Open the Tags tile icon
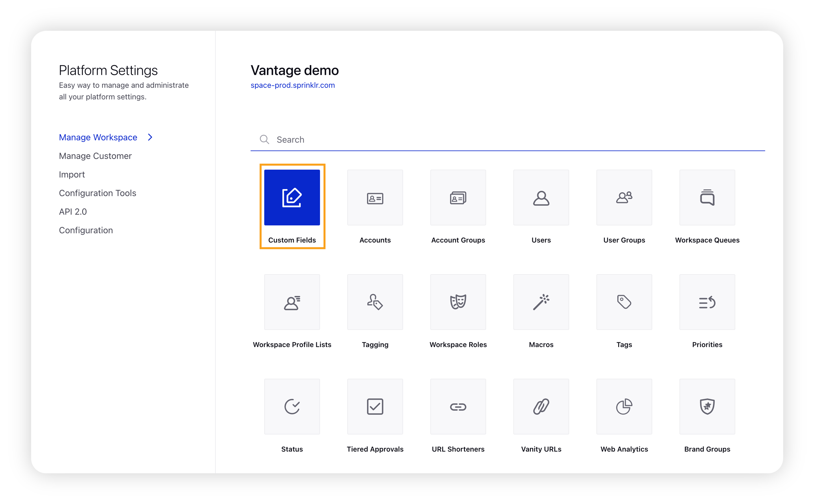The image size is (814, 504). click(x=624, y=302)
